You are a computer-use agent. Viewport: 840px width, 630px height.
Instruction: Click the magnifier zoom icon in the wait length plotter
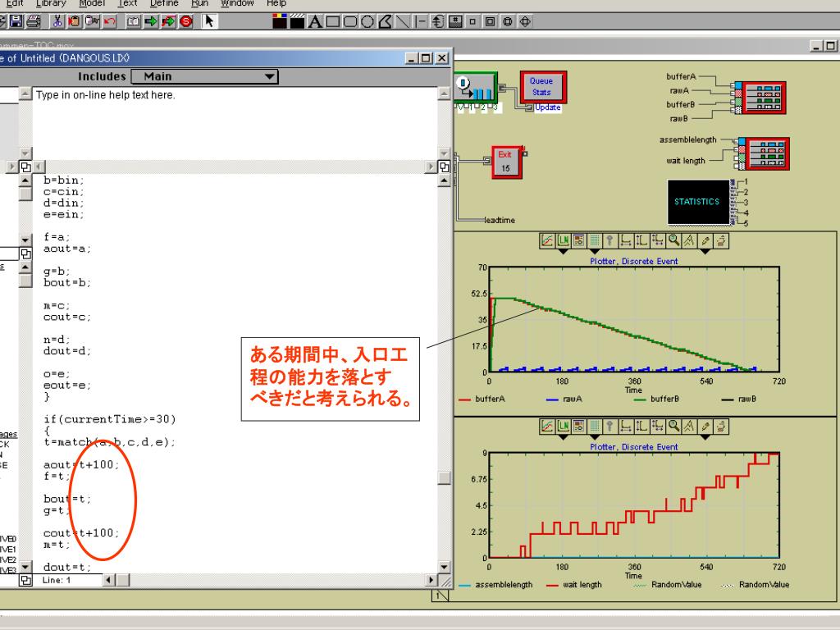[x=674, y=427]
